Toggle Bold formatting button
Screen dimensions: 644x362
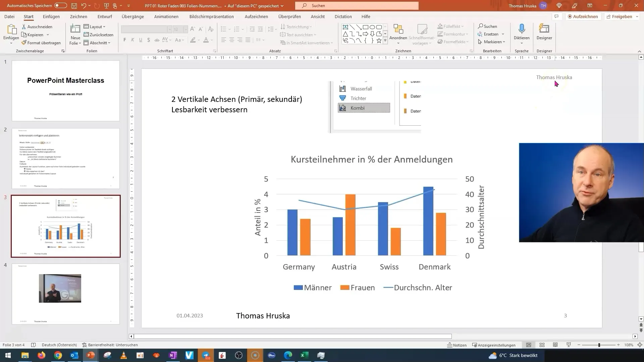pos(125,40)
